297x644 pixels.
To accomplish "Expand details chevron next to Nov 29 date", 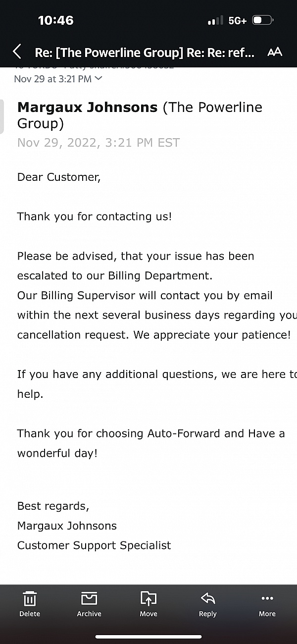I will (98, 78).
